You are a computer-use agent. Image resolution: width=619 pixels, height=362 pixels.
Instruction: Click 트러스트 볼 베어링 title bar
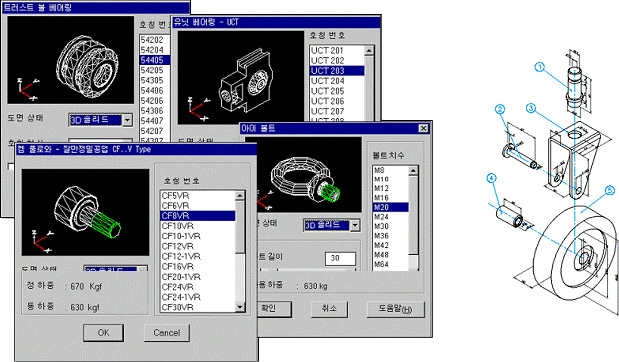click(96, 8)
